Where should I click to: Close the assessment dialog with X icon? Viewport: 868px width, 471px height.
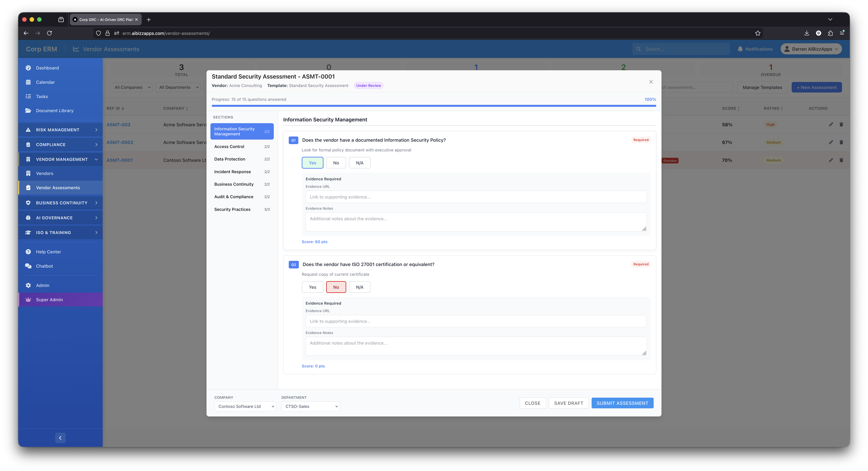tap(651, 82)
